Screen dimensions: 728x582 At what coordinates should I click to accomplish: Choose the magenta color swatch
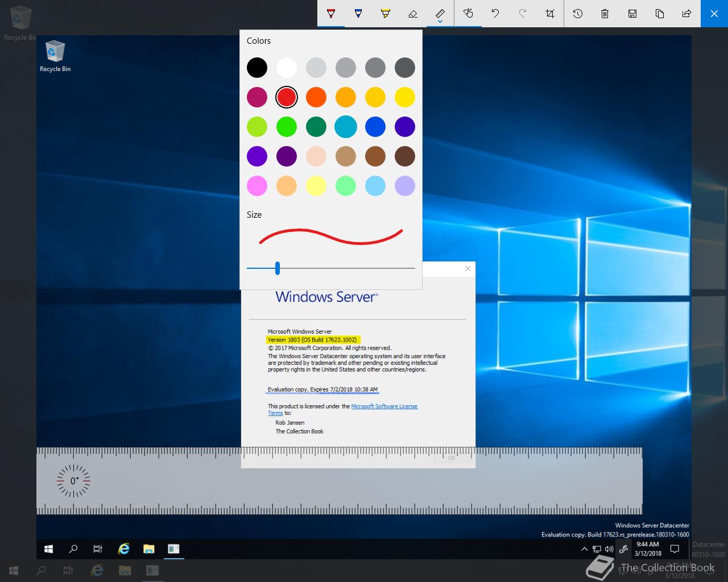pyautogui.click(x=257, y=97)
